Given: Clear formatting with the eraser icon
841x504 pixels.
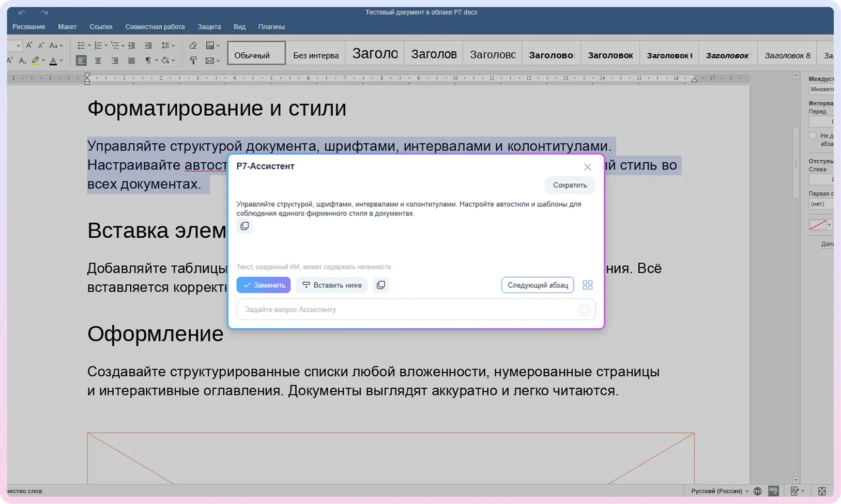Looking at the screenshot, I should [193, 45].
